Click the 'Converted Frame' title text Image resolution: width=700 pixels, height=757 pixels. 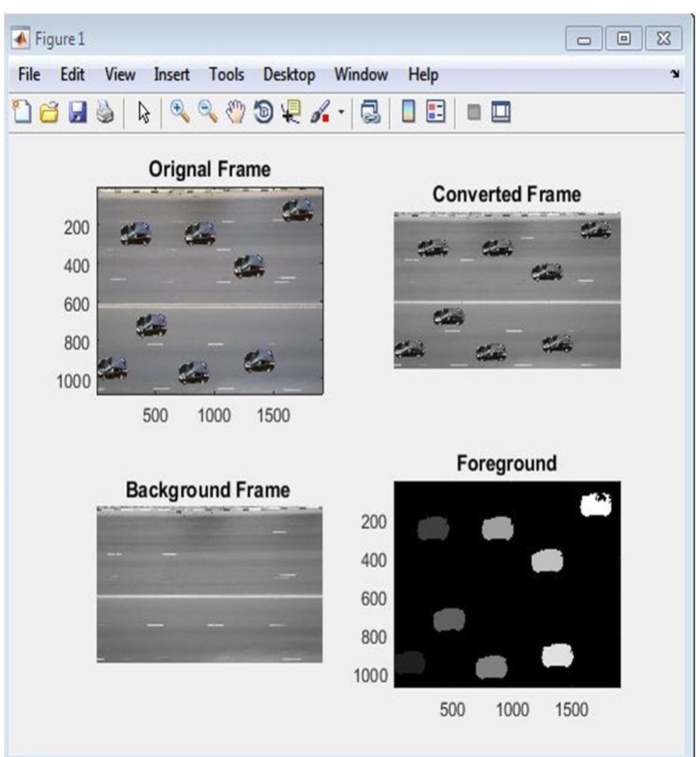pos(507,194)
